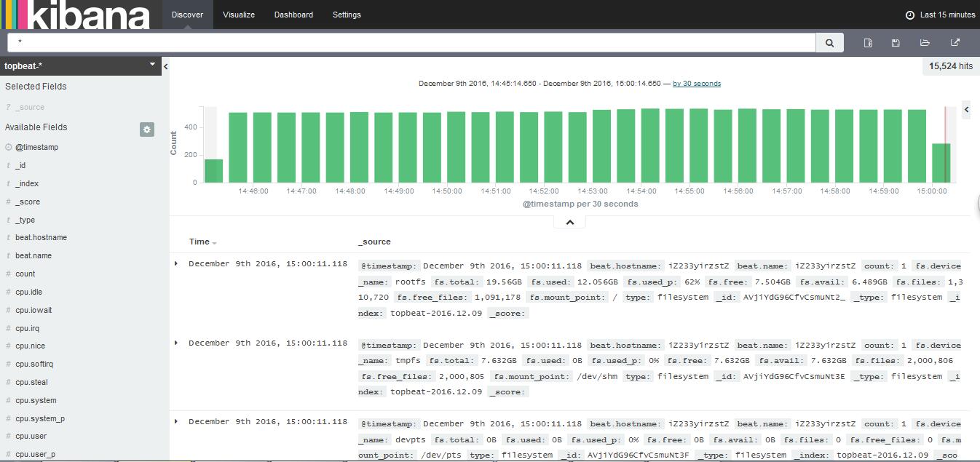Click the _source selected field
Screen dimensions: 980x462
point(30,107)
